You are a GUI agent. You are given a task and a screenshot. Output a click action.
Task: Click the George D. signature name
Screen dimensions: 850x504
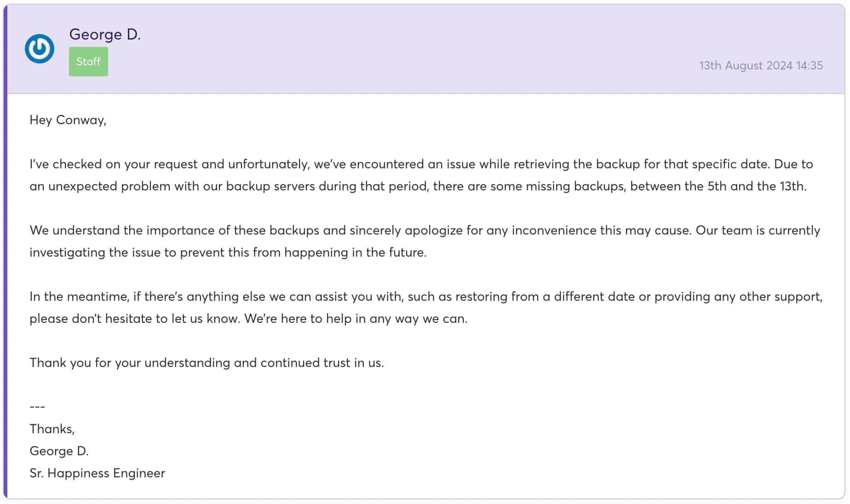(59, 451)
